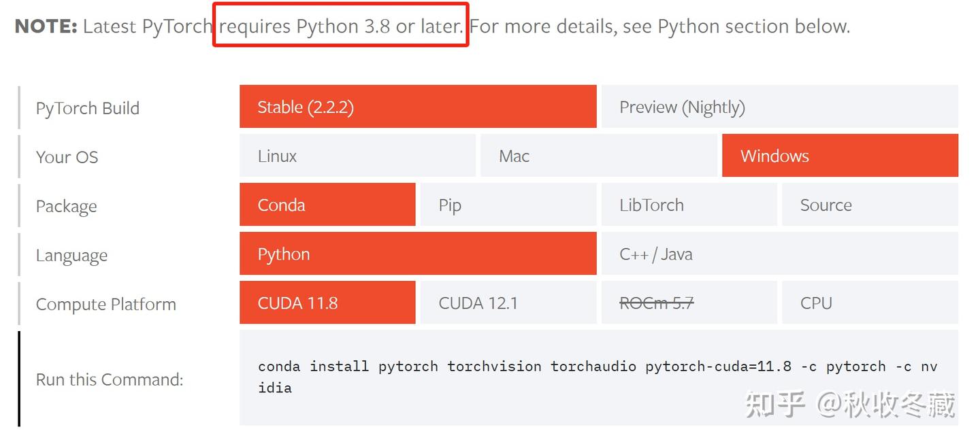
Task: Choose Linux as the operating system
Action: tap(357, 156)
